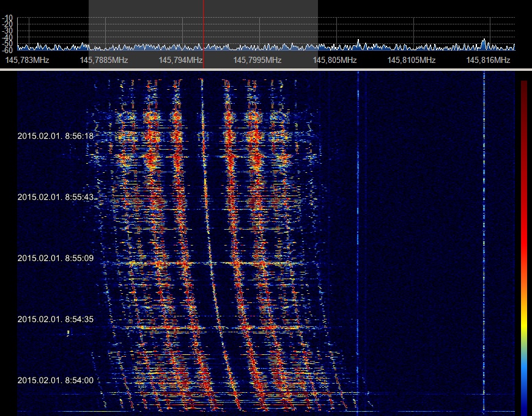The height and width of the screenshot is (416, 532).
Task: Click the 145,8105MHz frequency label
Action: (x=411, y=60)
